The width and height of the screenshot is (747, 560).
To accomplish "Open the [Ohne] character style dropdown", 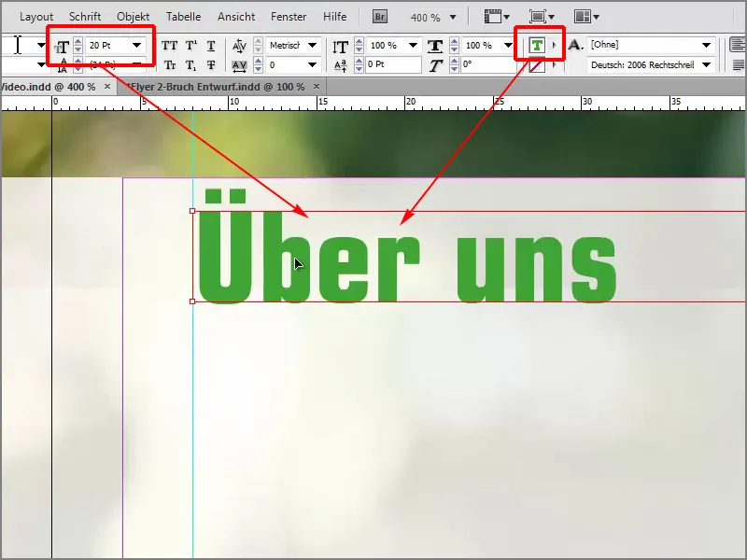I will click(707, 45).
